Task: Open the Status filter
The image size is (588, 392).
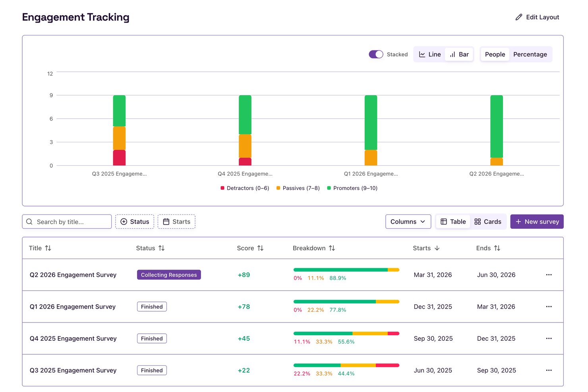Action: (x=135, y=222)
